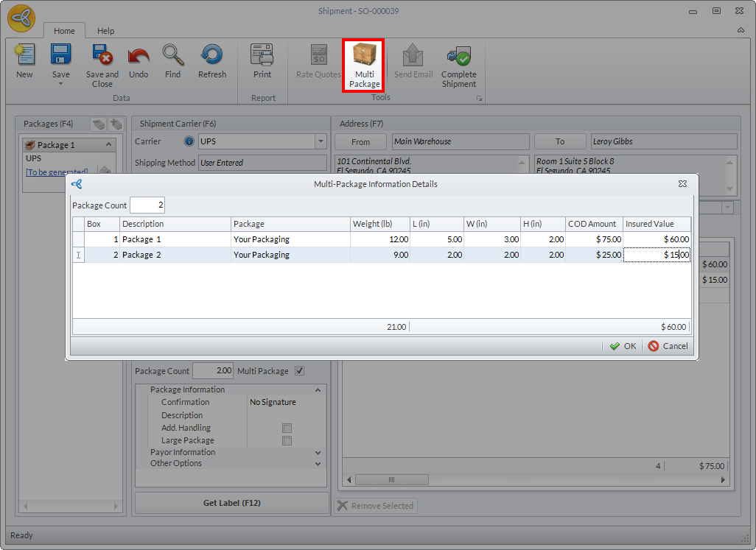Switch to the Help ribbon tab

[x=106, y=31]
